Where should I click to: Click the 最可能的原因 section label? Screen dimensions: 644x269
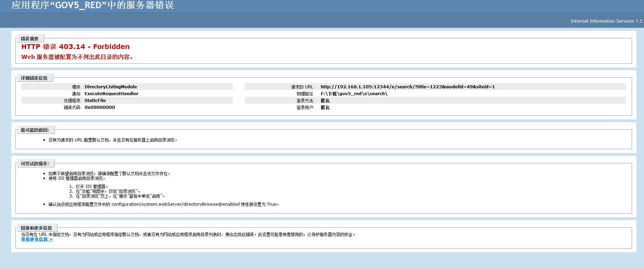click(x=35, y=130)
